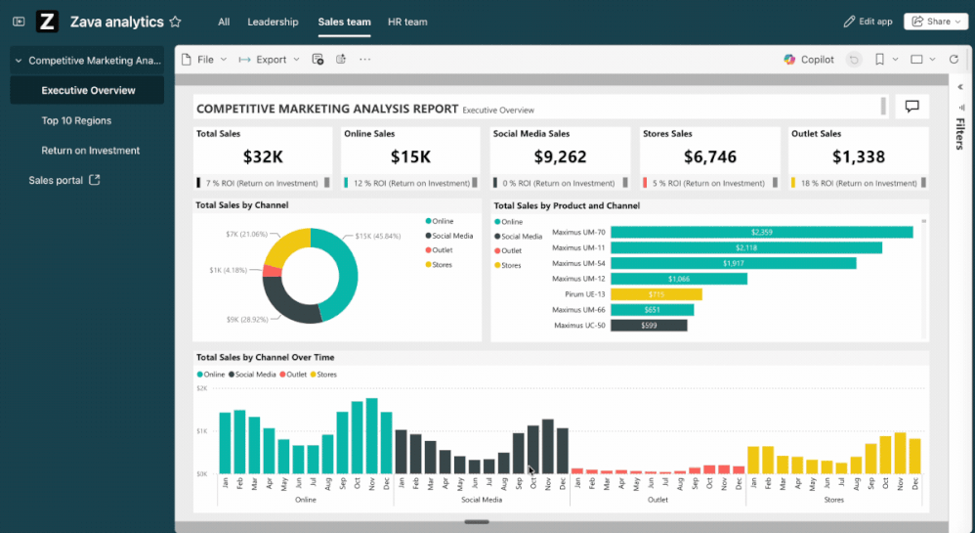Click the Zava Z logo
The height and width of the screenshot is (533, 975).
tap(47, 22)
